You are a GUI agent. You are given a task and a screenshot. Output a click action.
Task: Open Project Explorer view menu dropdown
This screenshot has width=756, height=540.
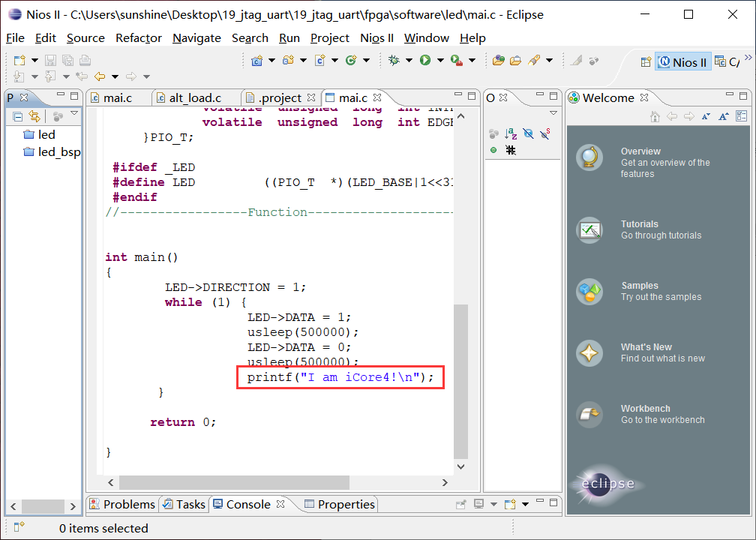coord(74,115)
